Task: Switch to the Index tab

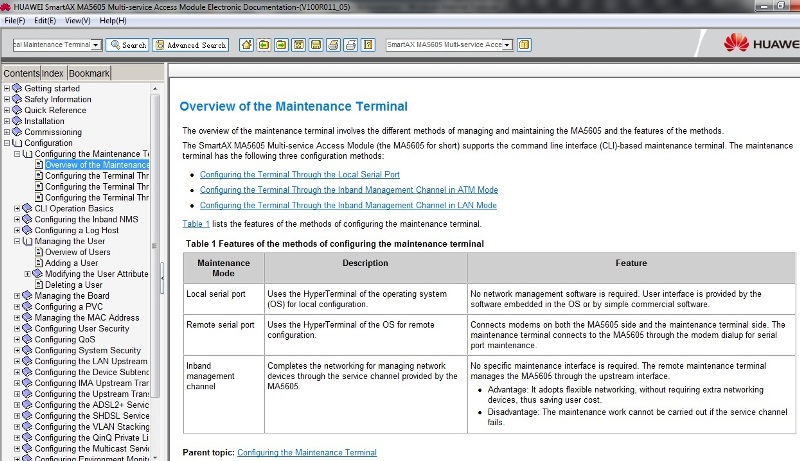Action: pos(53,73)
